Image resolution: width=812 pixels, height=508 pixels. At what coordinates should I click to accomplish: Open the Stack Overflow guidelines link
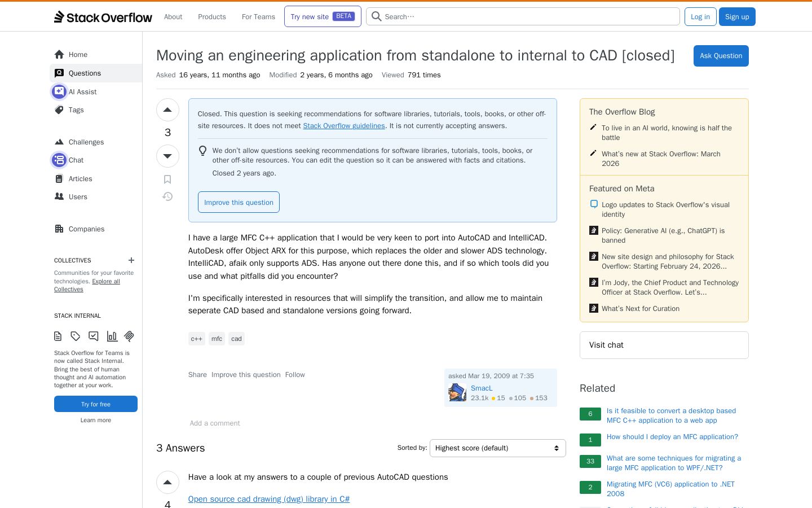point(344,126)
